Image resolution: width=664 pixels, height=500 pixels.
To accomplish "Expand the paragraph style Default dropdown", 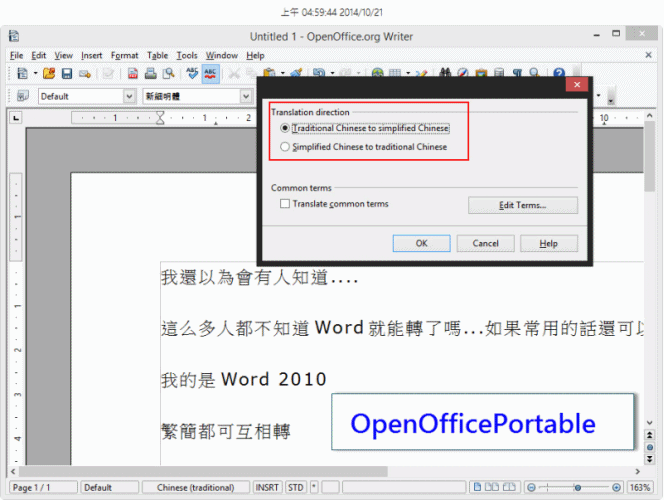I will 130,97.
